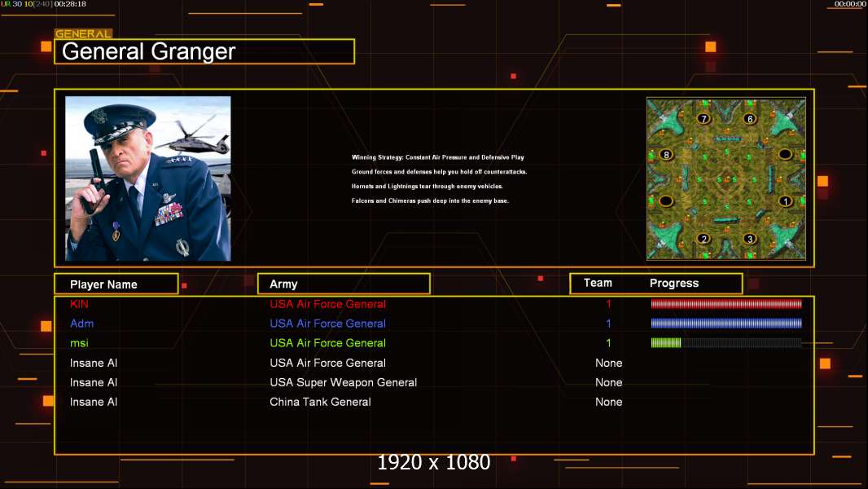868x489 pixels.
Task: Select Insane AI in the Super Weapon row
Action: pyautogui.click(x=94, y=382)
